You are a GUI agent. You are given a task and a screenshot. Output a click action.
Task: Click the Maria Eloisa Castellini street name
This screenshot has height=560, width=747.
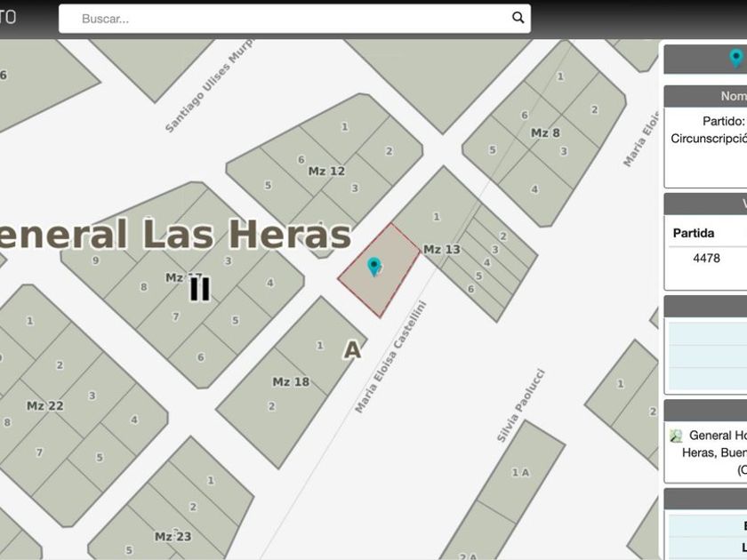(x=390, y=357)
